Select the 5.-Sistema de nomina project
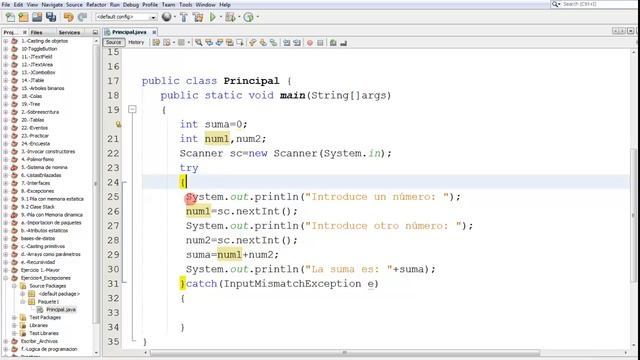This screenshot has height=360, width=640. [44, 167]
